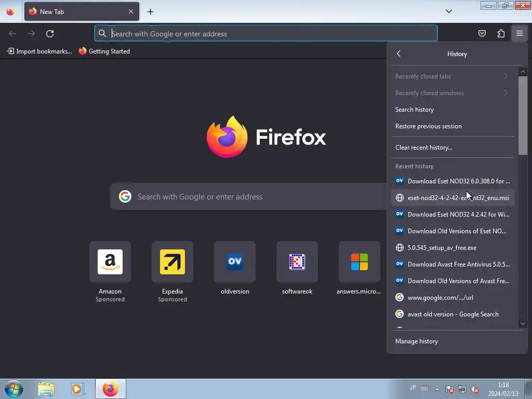
Task: Click the history panel scrollbar down arrow
Action: (x=523, y=324)
